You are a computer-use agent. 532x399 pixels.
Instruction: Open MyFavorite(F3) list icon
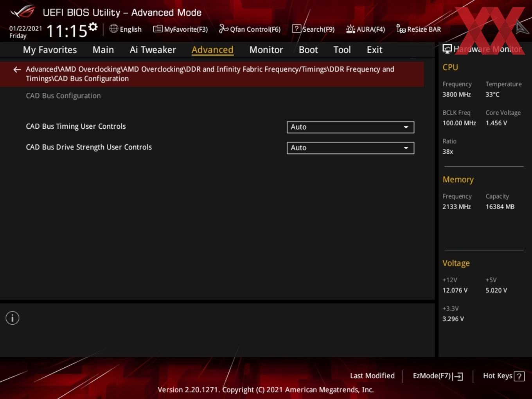(x=158, y=29)
